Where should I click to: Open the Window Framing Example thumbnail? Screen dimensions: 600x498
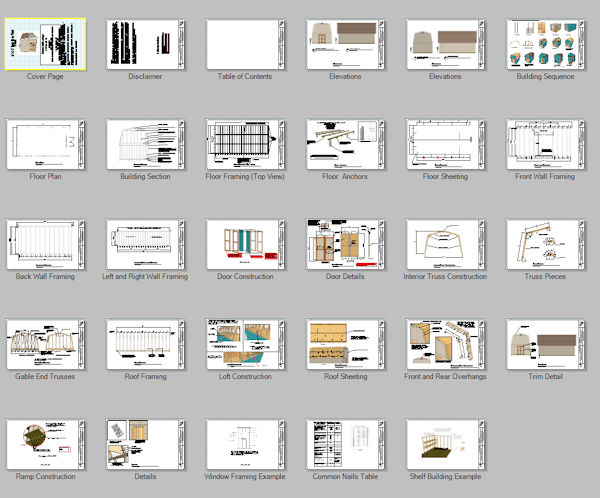point(245,444)
